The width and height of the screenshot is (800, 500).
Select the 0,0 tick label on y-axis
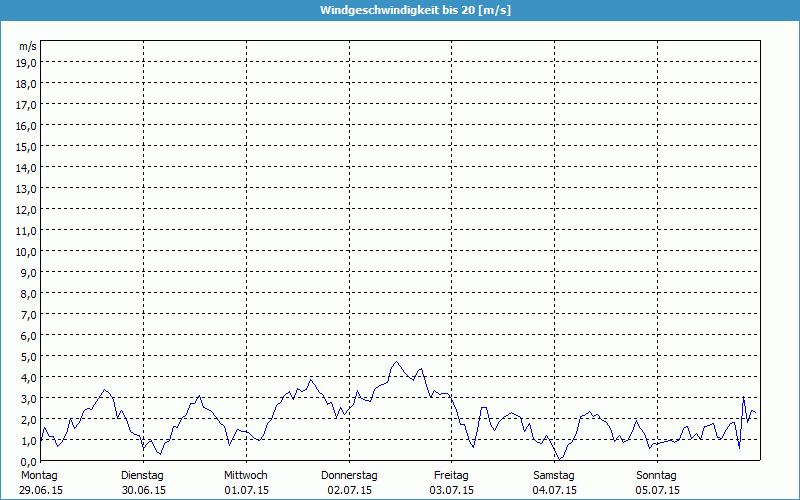coord(27,461)
